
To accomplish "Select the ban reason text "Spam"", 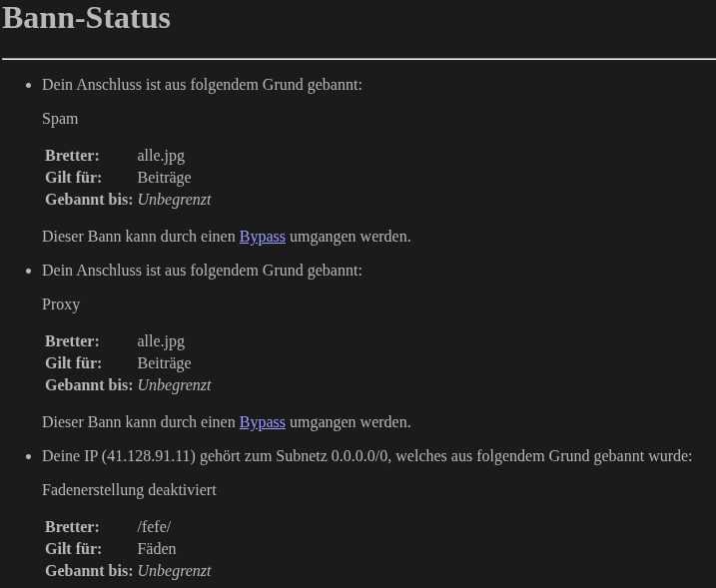I will (60, 119).
